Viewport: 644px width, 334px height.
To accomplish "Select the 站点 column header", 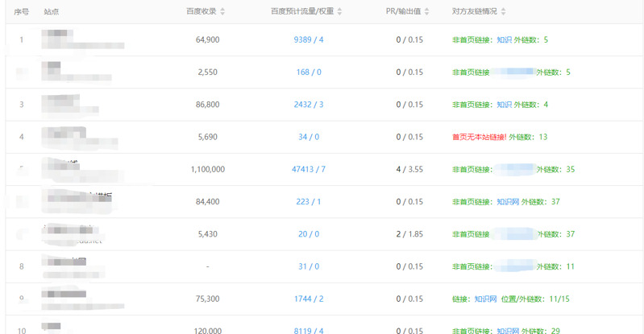I will (x=52, y=12).
